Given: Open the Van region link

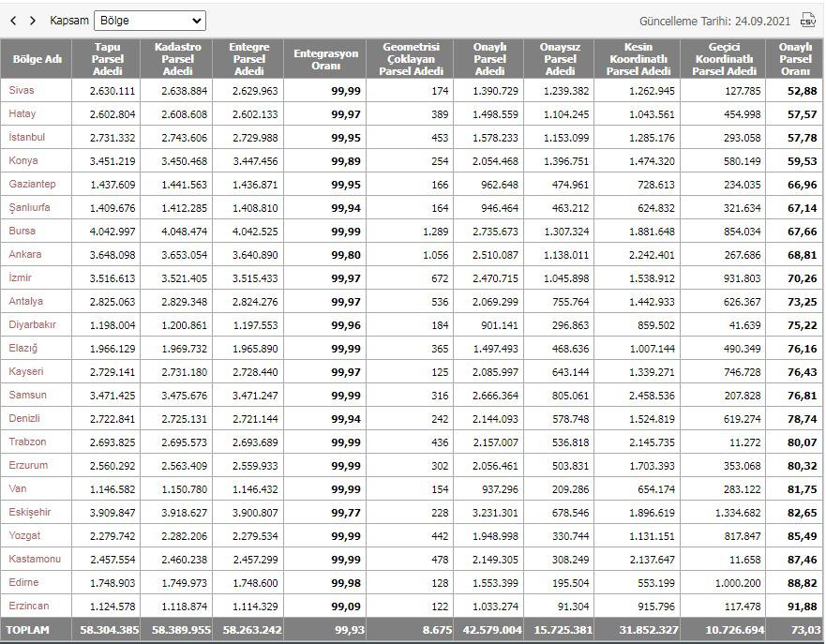Looking at the screenshot, I should click(x=18, y=488).
